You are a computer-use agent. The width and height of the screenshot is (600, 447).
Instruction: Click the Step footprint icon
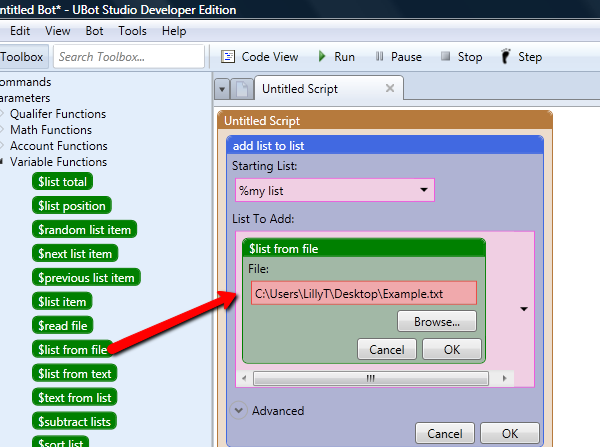pyautogui.click(x=505, y=57)
